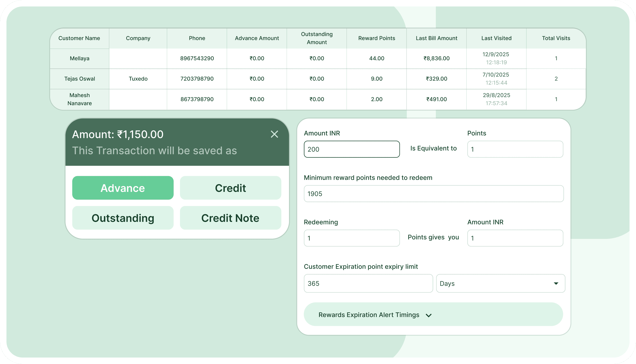Edit the Redeeming points field

(351, 238)
